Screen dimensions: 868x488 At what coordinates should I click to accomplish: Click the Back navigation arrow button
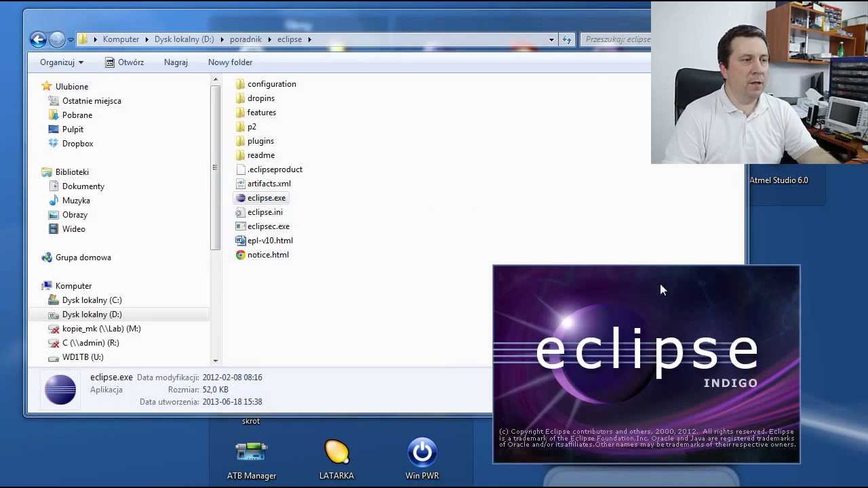coord(38,39)
